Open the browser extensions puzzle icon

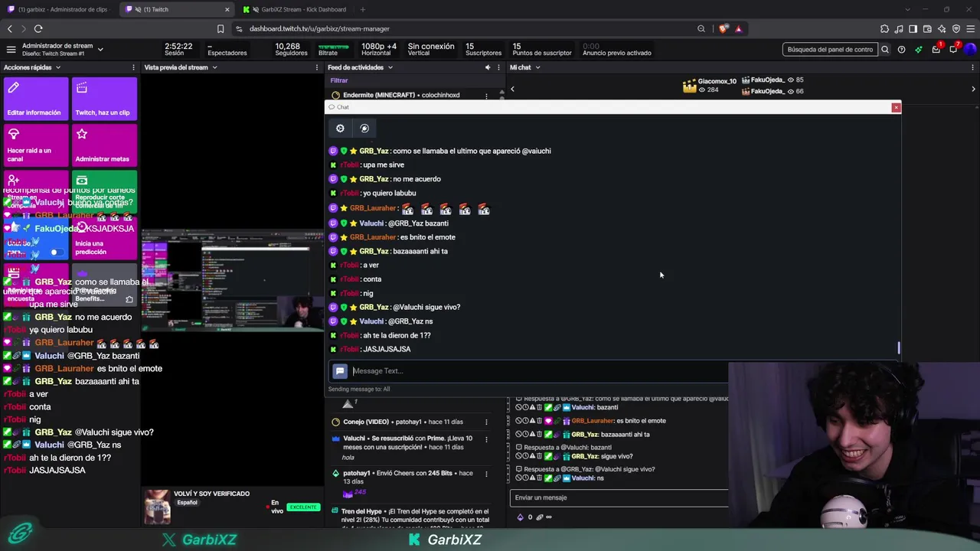click(884, 28)
